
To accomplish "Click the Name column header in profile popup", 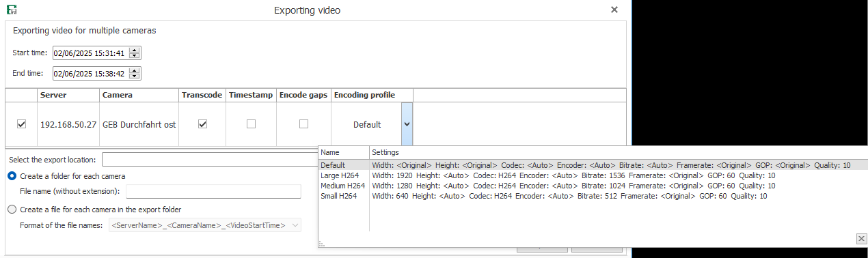I will pyautogui.click(x=344, y=152).
